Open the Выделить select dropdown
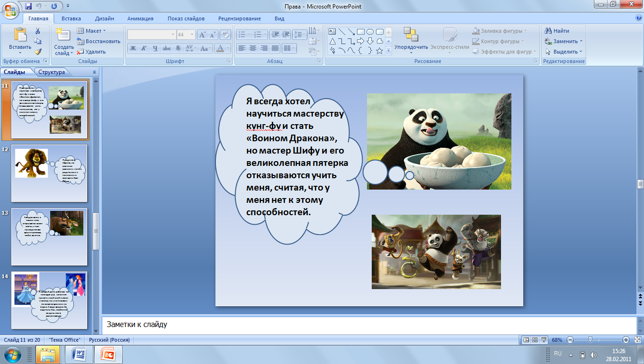This screenshot has height=364, width=644. coord(563,52)
